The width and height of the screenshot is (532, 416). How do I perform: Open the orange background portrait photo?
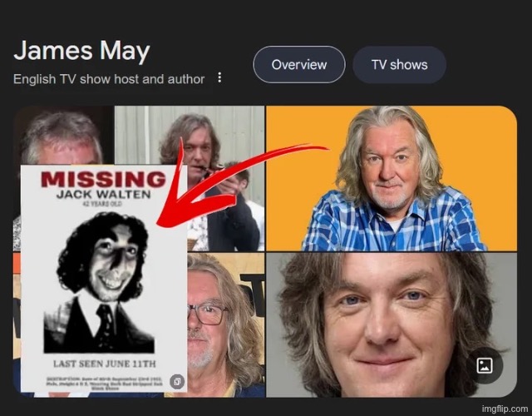[x=392, y=178]
